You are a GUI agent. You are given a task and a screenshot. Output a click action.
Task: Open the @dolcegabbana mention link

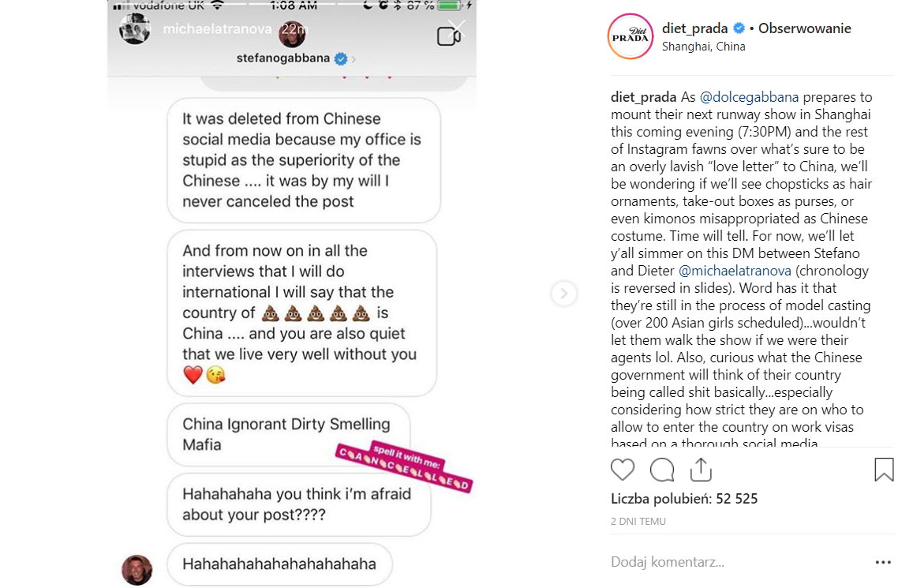(749, 97)
